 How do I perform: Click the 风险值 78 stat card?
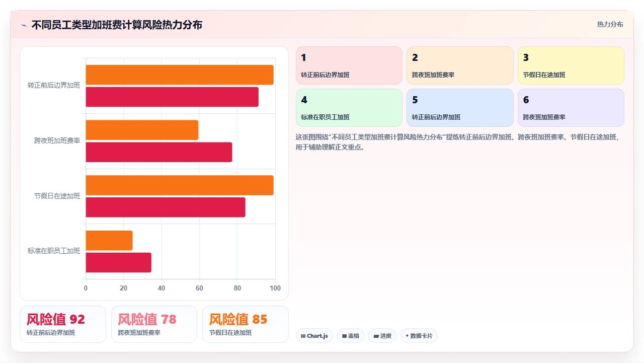tap(154, 324)
